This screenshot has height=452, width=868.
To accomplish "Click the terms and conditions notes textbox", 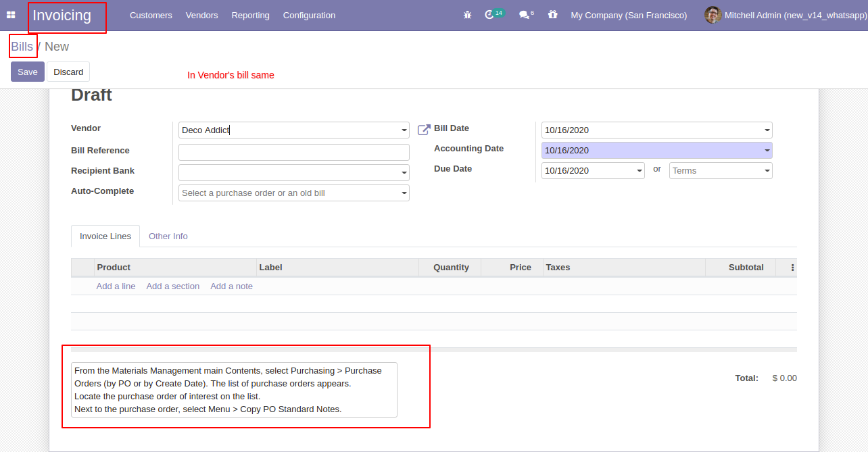I will (x=234, y=390).
